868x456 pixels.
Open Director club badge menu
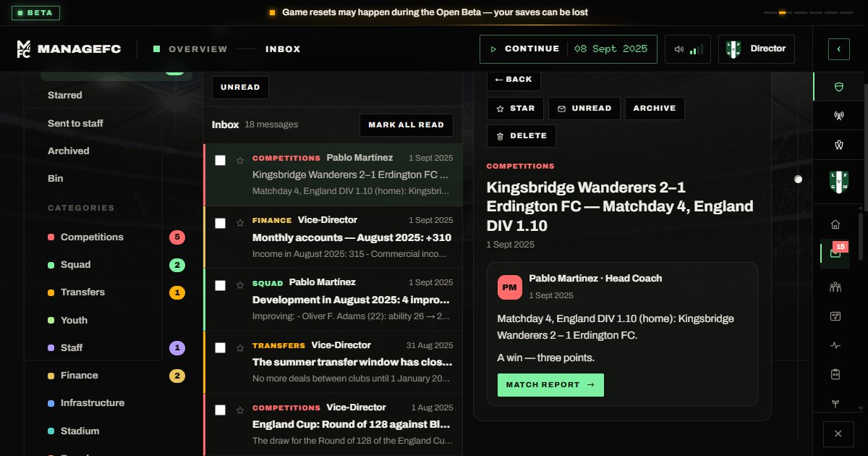[756, 49]
